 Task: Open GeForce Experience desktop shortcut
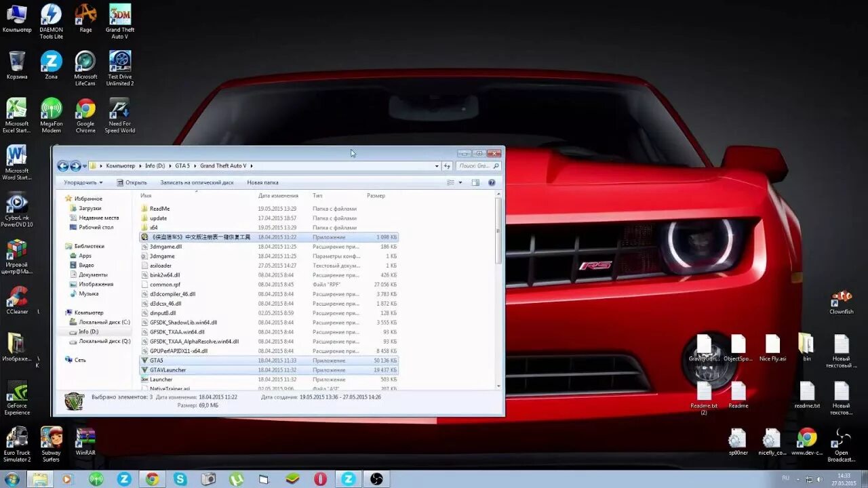tap(17, 398)
